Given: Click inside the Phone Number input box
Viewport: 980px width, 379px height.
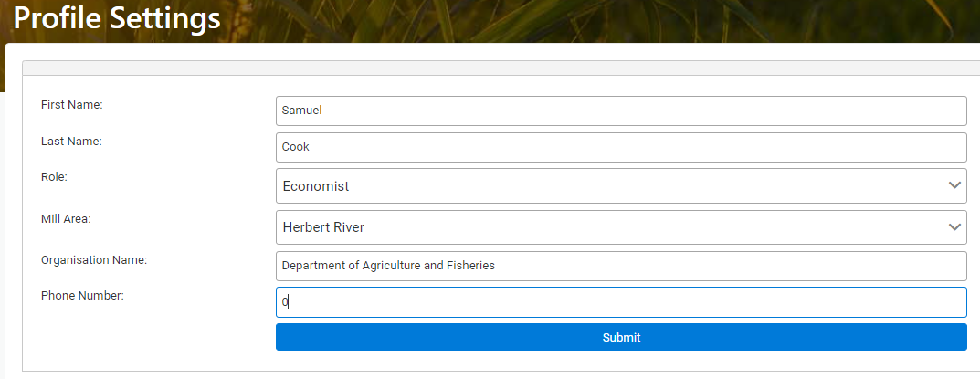Looking at the screenshot, I should click(x=621, y=302).
